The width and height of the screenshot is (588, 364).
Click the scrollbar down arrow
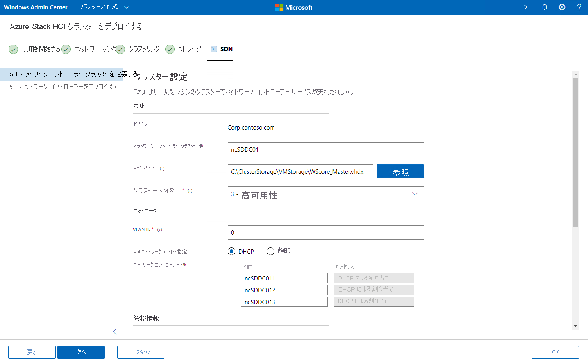(575, 326)
